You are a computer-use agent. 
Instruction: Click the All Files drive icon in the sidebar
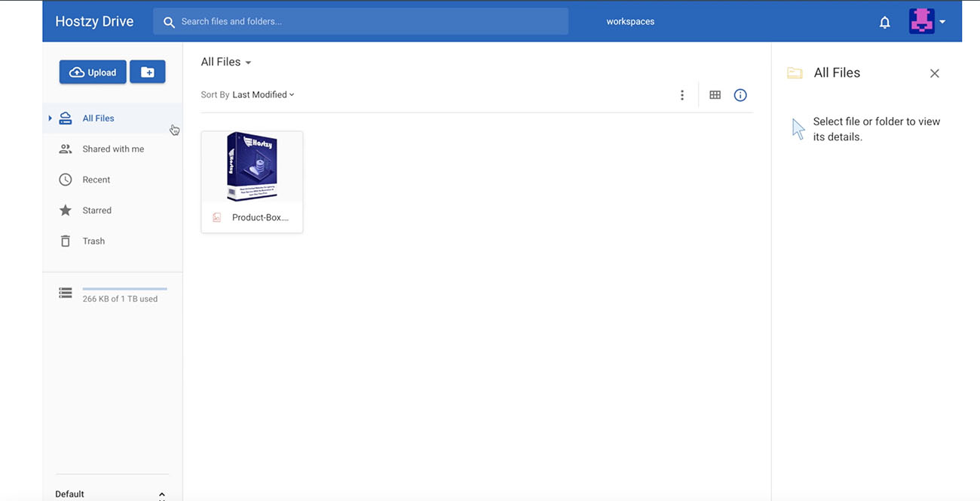click(x=66, y=118)
